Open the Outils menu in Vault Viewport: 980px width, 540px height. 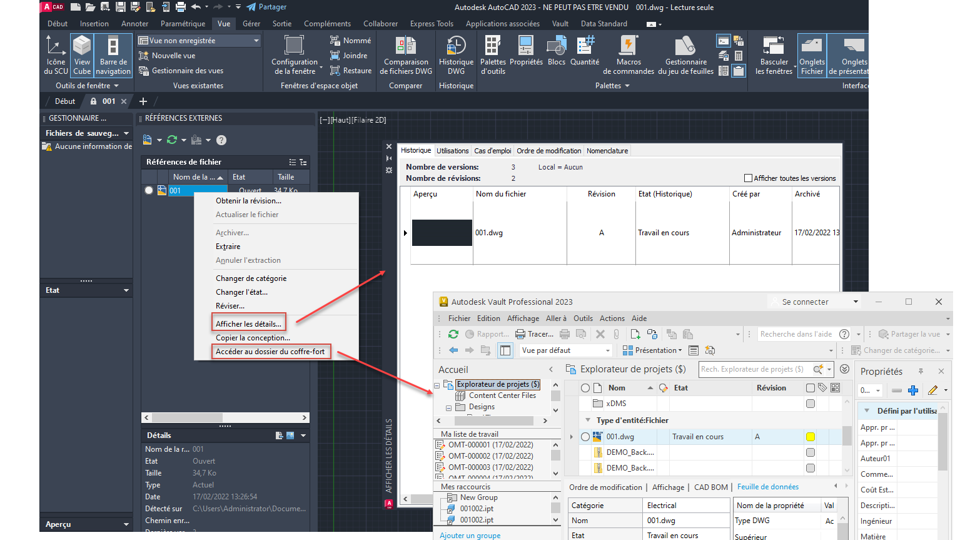(x=583, y=318)
